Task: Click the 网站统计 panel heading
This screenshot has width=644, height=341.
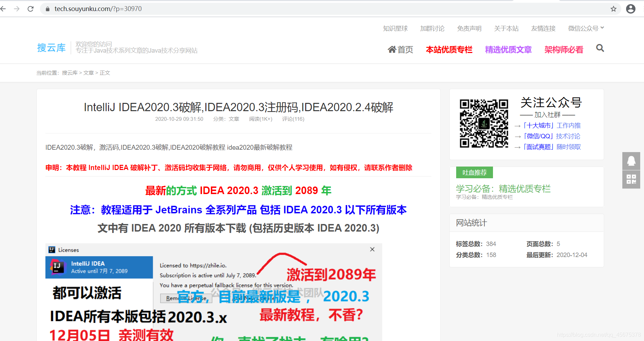Action: 471,223
